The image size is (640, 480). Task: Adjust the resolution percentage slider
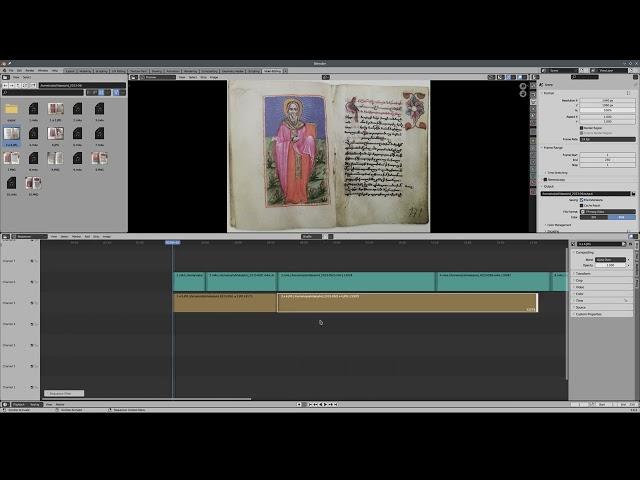point(607,110)
